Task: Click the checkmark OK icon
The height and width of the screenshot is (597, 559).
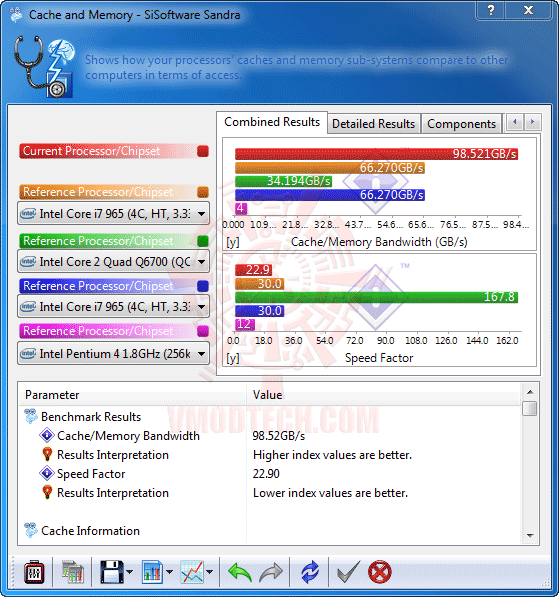Action: coord(348,572)
